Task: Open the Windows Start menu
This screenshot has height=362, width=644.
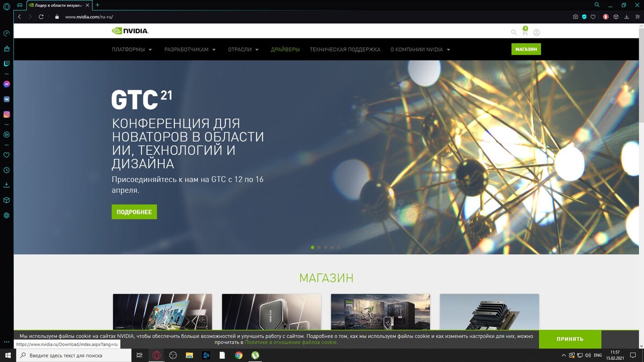Action: click(8, 355)
